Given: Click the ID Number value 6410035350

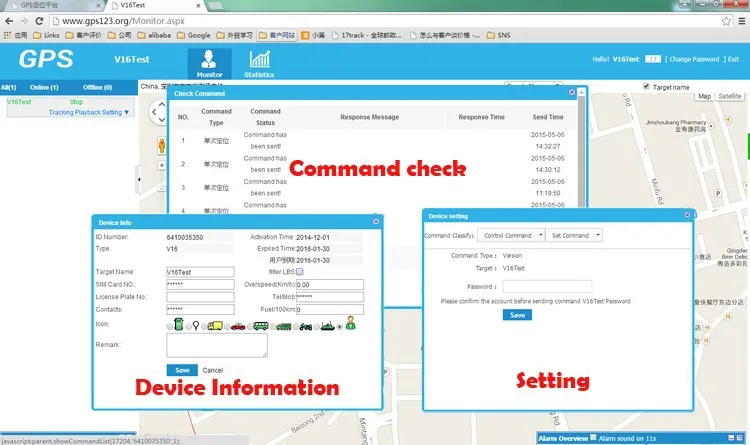Looking at the screenshot, I should coord(185,237).
